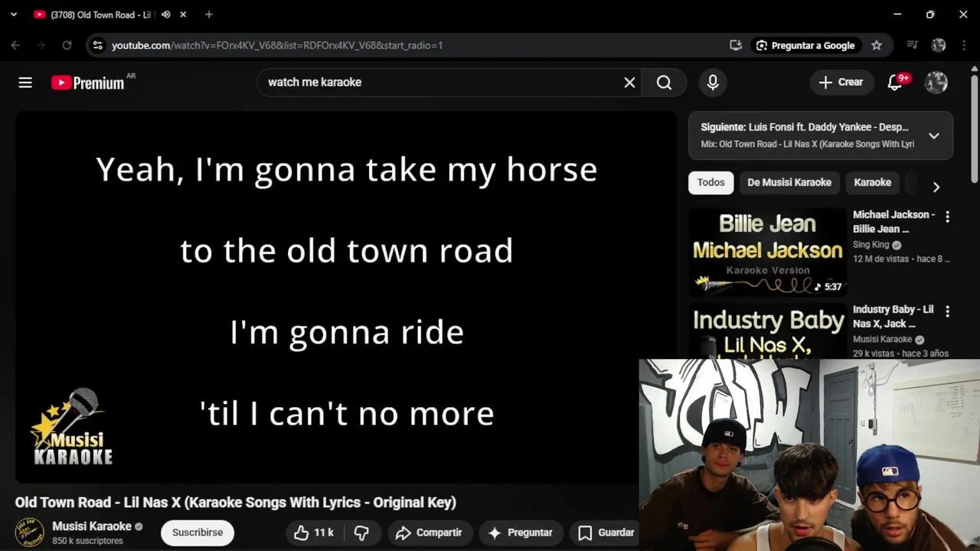Click Preguntar a Google button
Viewport: 980px width, 551px height.
805,45
